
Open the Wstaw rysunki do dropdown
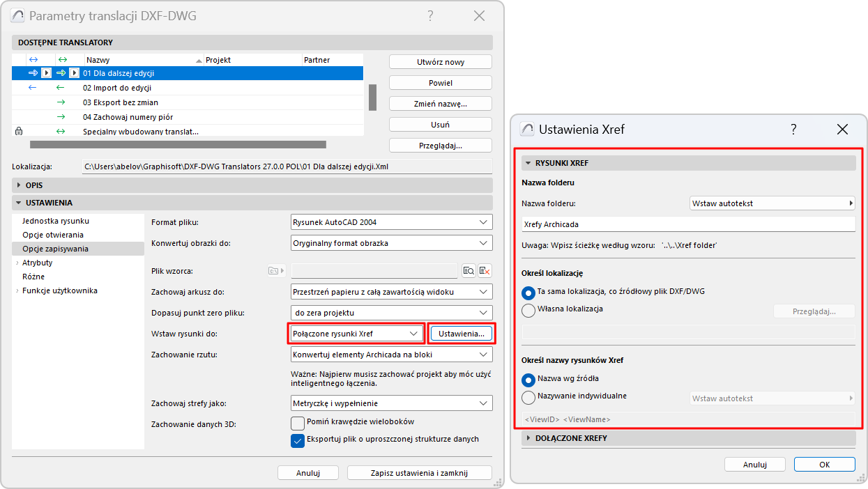pyautogui.click(x=356, y=334)
